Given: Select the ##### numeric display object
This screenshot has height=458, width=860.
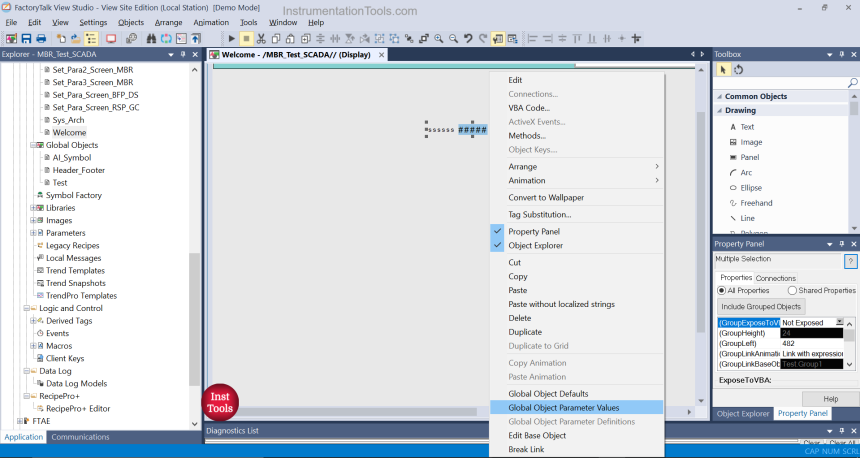Looking at the screenshot, I should tap(472, 130).
